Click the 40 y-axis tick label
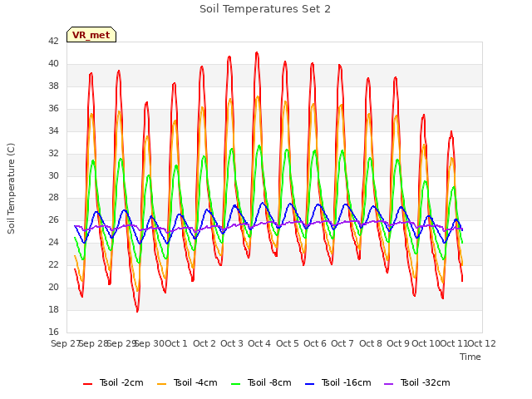Viewport: 532px width, 399px height. (x=53, y=64)
